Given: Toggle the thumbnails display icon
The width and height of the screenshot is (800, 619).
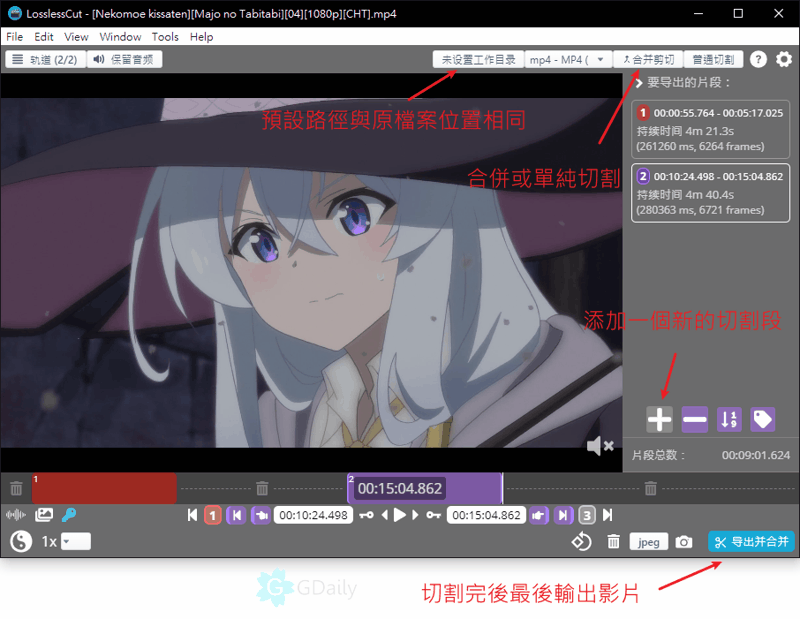Looking at the screenshot, I should [44, 515].
